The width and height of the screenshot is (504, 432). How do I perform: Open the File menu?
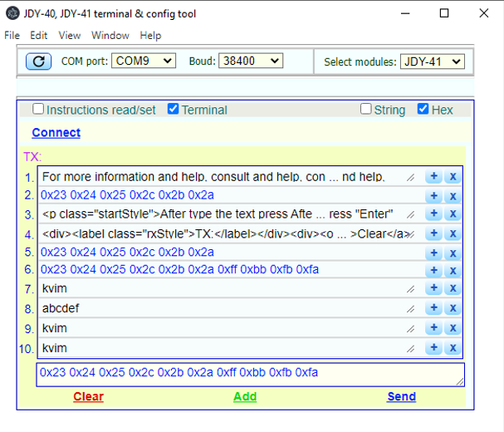point(12,36)
